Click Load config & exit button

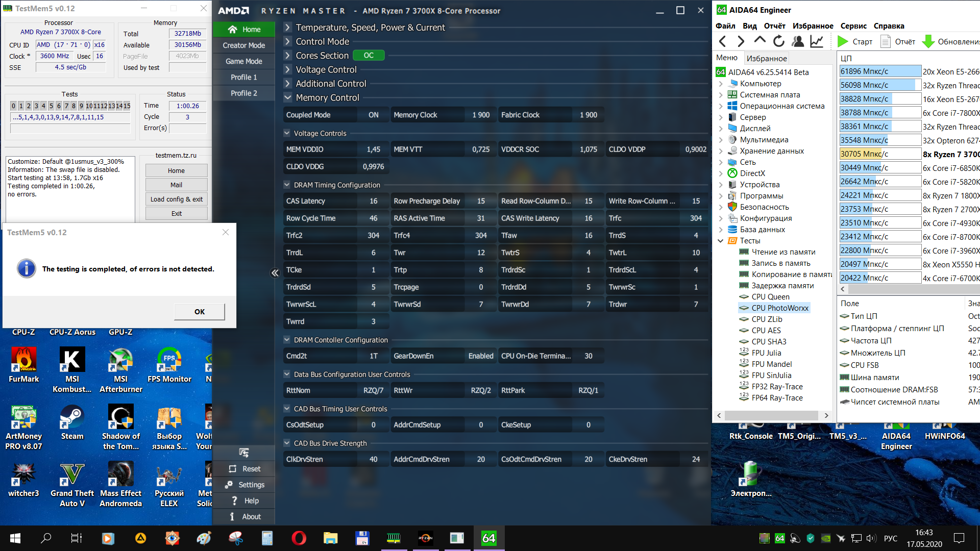point(176,199)
